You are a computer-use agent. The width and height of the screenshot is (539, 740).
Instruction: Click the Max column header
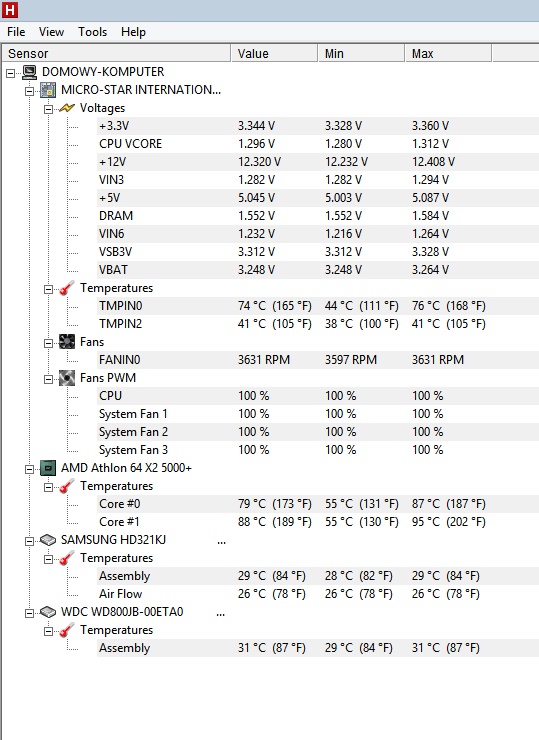click(x=447, y=53)
